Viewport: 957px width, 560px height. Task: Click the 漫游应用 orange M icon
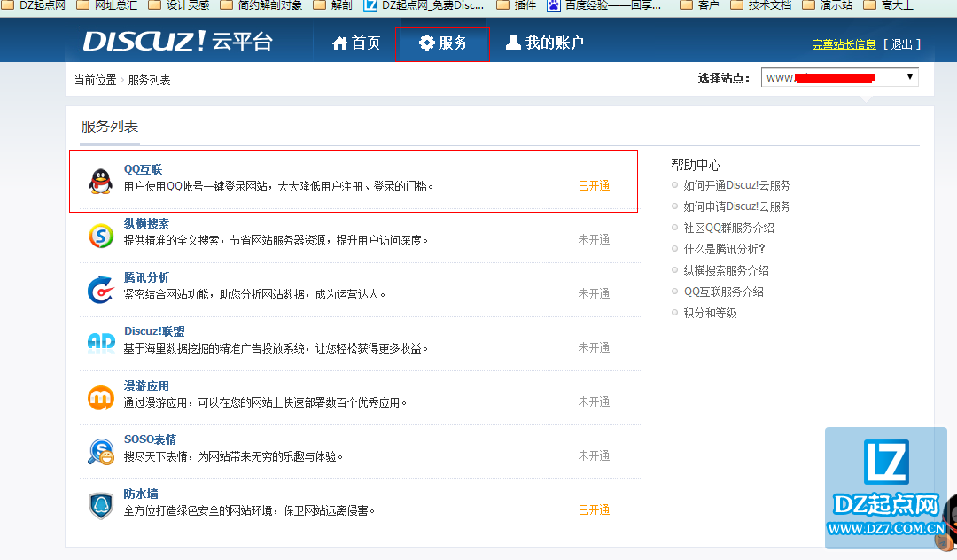coord(101,398)
